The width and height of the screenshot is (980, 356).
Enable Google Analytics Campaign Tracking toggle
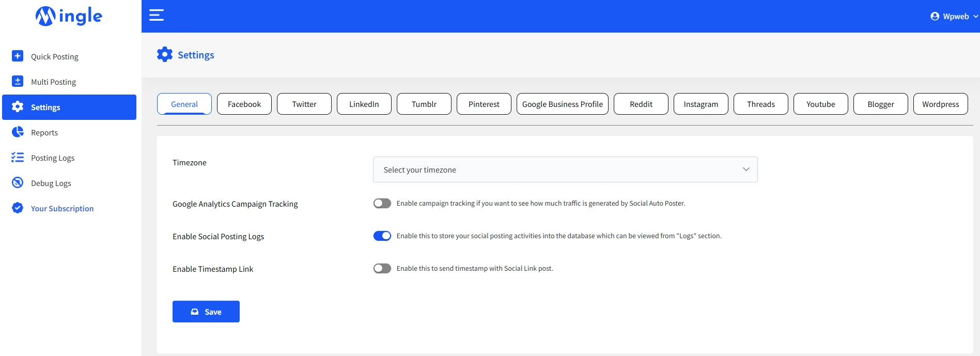point(382,204)
